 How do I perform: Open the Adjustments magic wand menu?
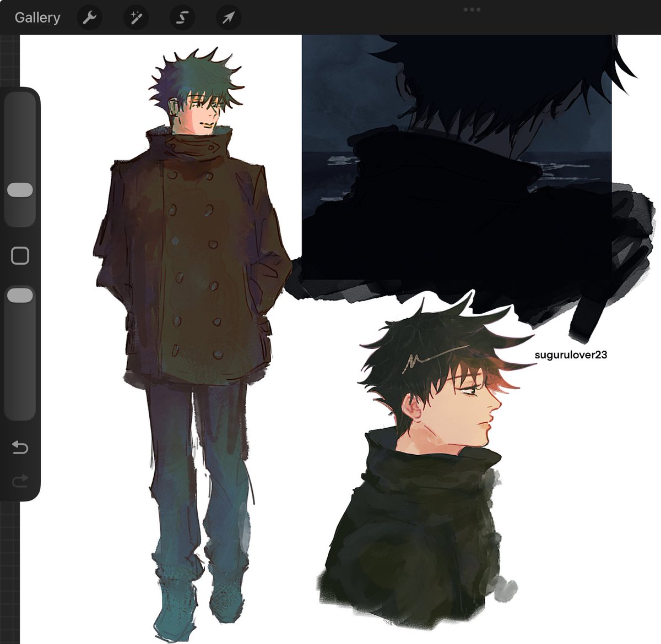click(136, 18)
